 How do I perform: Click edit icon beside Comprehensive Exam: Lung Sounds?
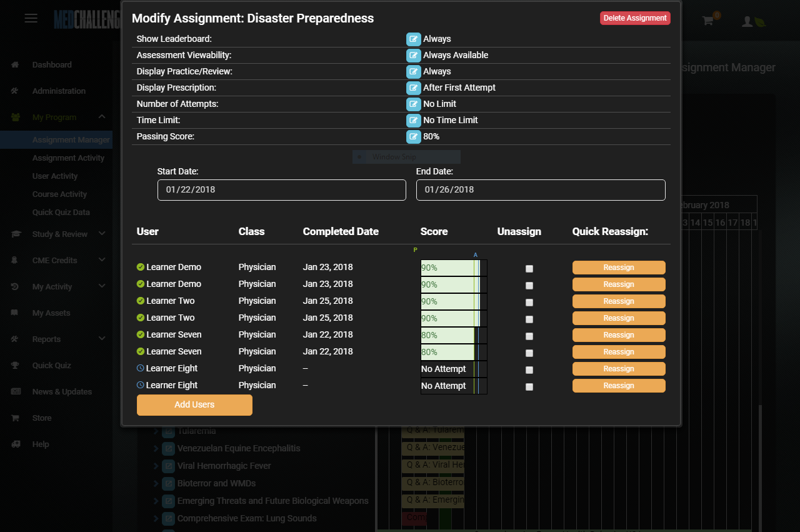click(x=168, y=518)
